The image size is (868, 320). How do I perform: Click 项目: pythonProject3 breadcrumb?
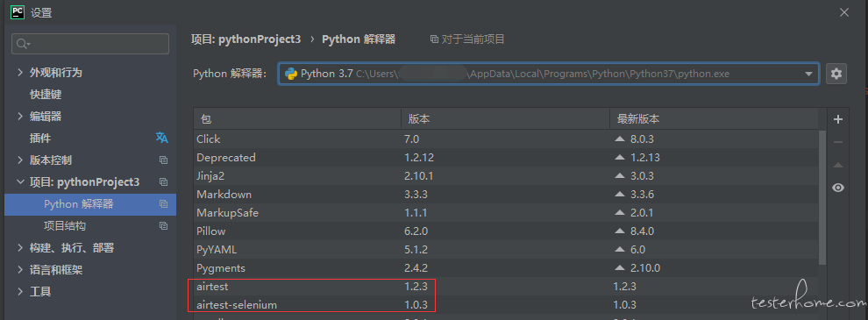[x=245, y=39]
